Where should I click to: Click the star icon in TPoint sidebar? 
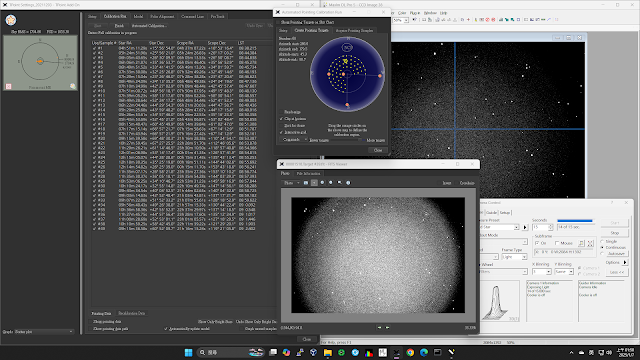[11, 20]
